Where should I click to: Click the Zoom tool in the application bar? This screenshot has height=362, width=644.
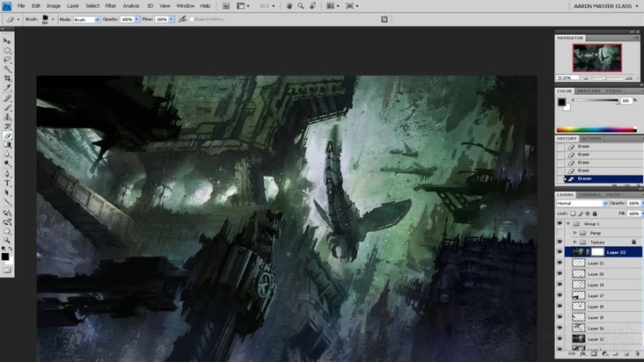[x=301, y=6]
